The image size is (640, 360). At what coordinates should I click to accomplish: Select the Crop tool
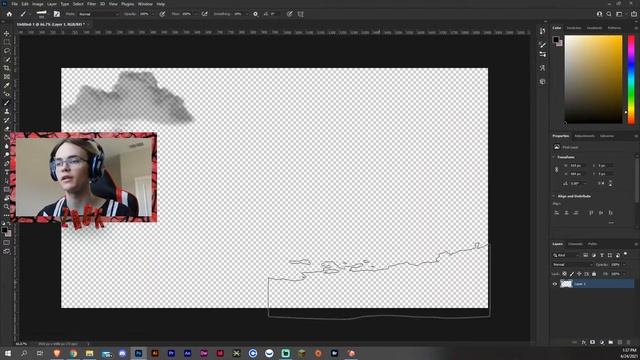click(x=7, y=68)
